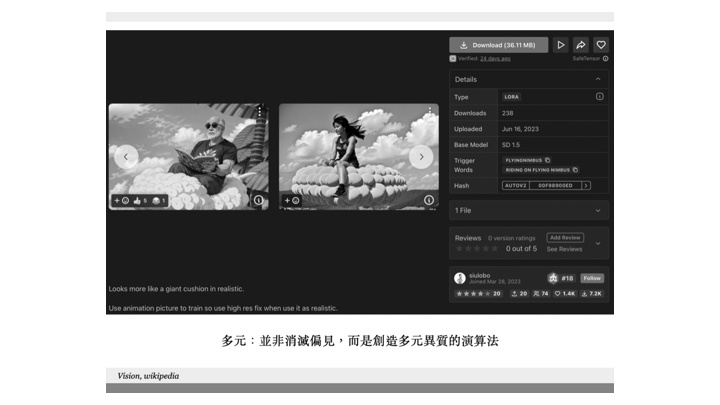Viewport: 720px width, 405px height.
Task: Add reaction on the old man image
Action: [x=122, y=201]
